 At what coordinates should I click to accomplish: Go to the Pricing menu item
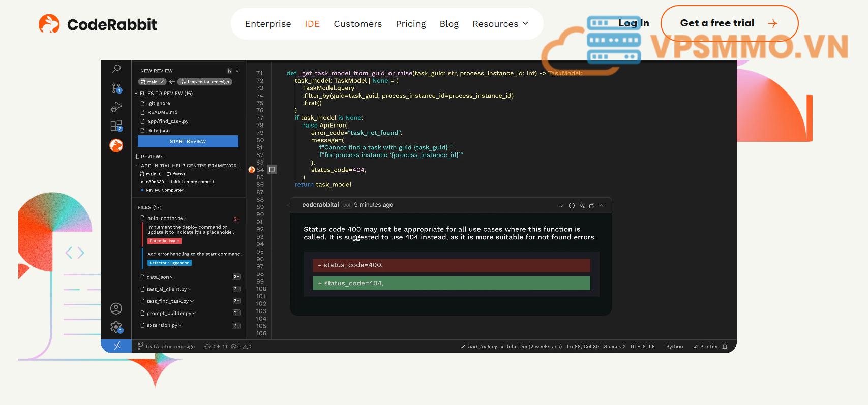point(410,24)
